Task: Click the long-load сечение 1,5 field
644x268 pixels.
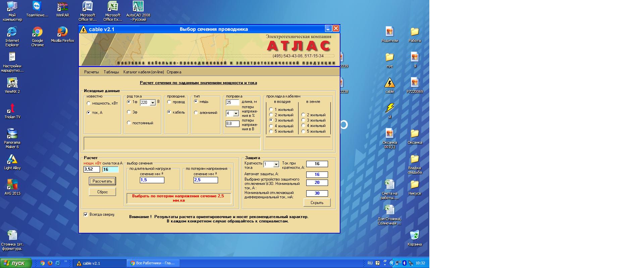Action: pyautogui.click(x=152, y=180)
